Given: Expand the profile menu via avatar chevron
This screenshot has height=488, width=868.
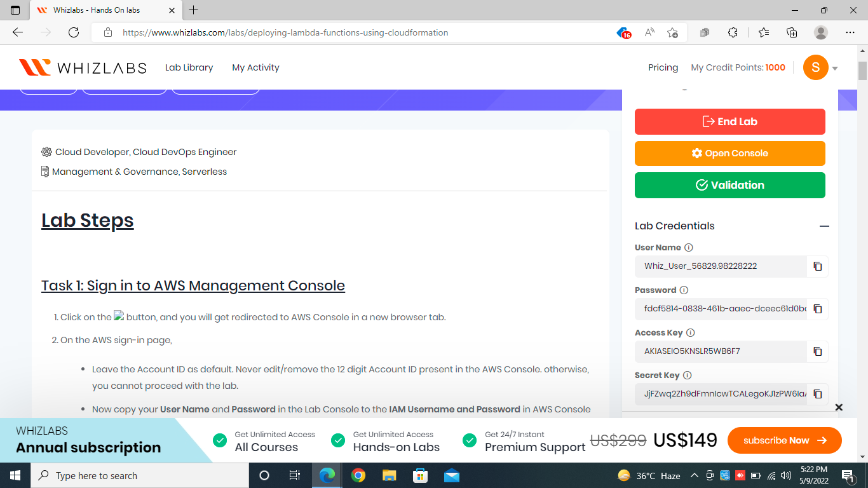Looking at the screenshot, I should (835, 67).
